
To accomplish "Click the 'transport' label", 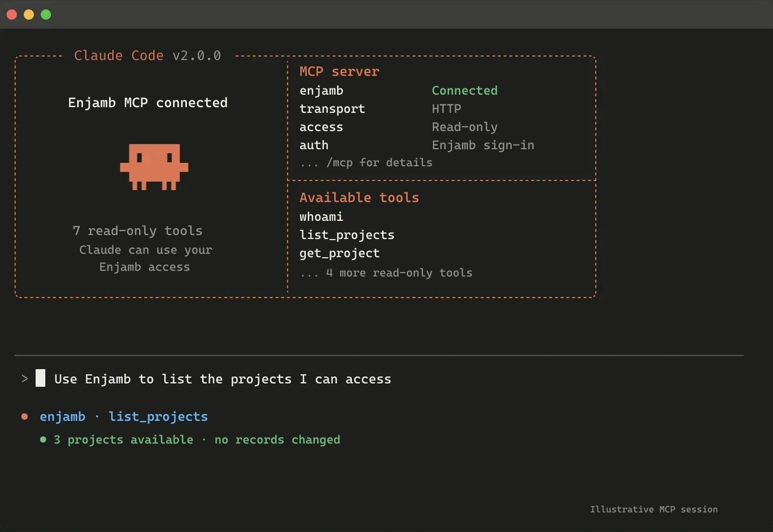I will pos(332,109).
